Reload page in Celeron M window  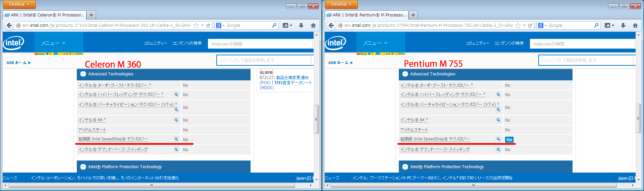pos(208,25)
